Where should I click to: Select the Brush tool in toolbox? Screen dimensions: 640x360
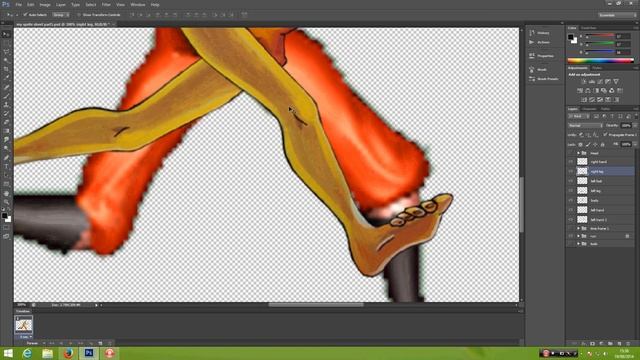(x=6, y=96)
